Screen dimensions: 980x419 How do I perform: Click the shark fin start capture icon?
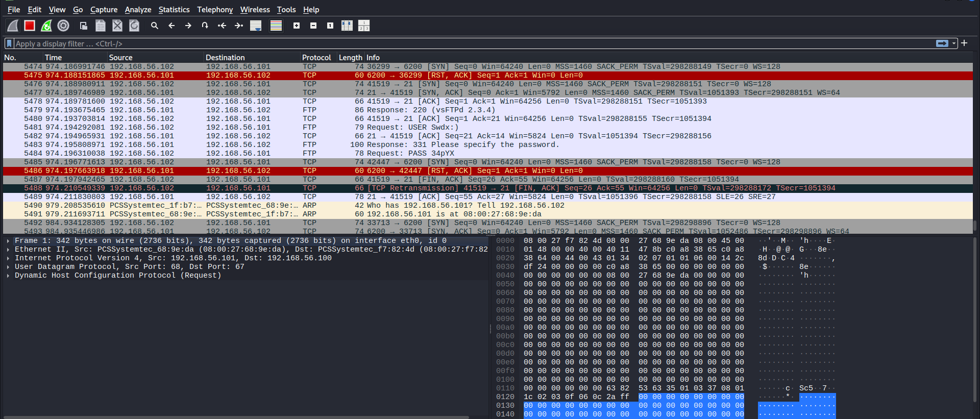pyautogui.click(x=13, y=26)
